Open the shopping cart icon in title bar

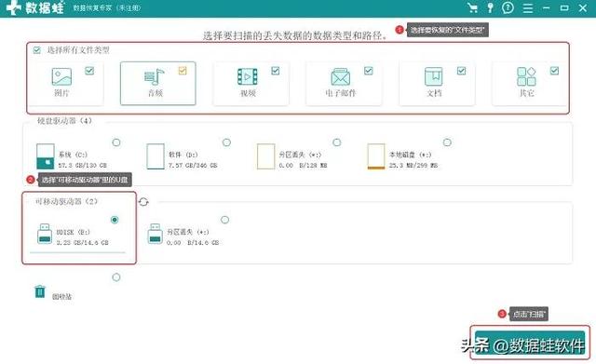point(472,8)
